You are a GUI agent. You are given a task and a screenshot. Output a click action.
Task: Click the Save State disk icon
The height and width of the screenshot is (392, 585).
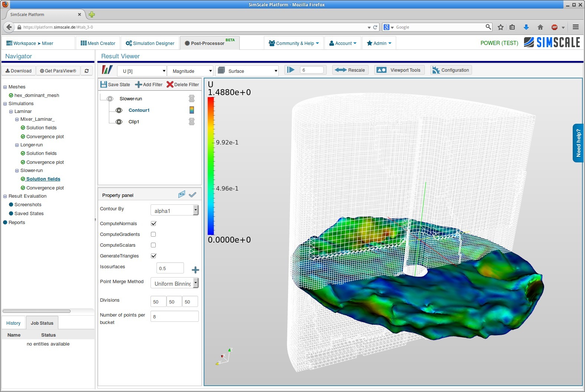point(104,84)
